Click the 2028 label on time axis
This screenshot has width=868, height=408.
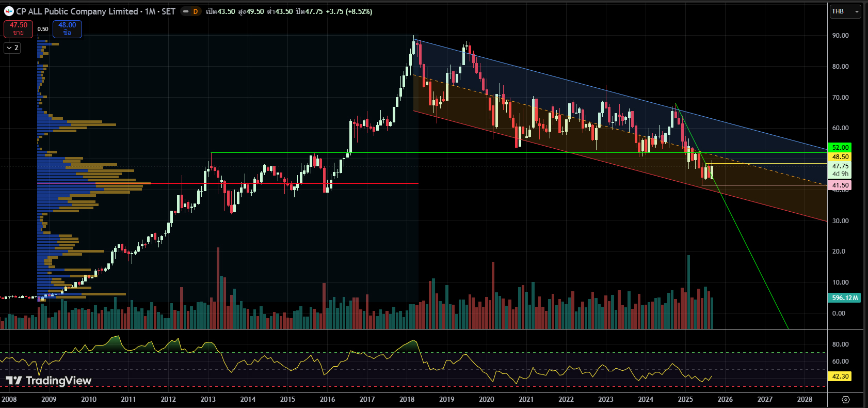[805, 399]
